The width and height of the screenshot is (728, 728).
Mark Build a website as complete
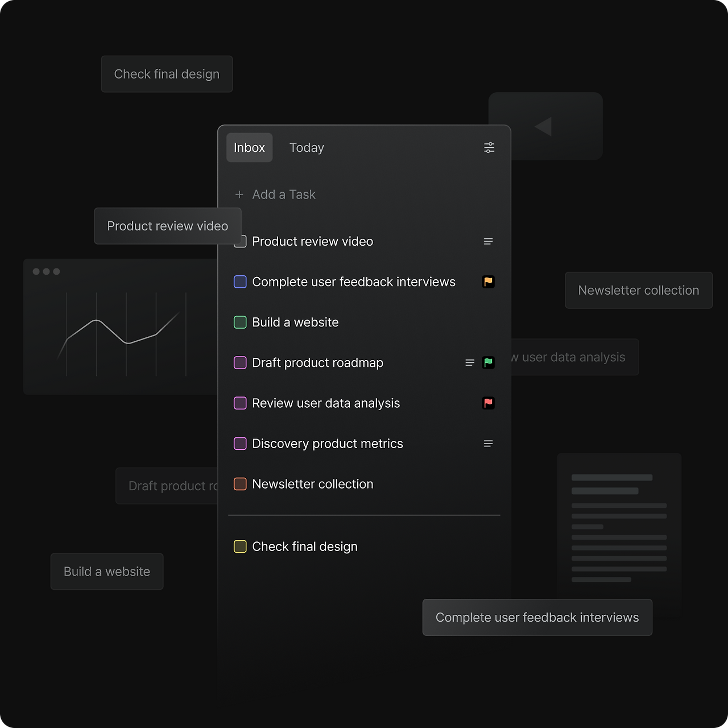tap(240, 322)
